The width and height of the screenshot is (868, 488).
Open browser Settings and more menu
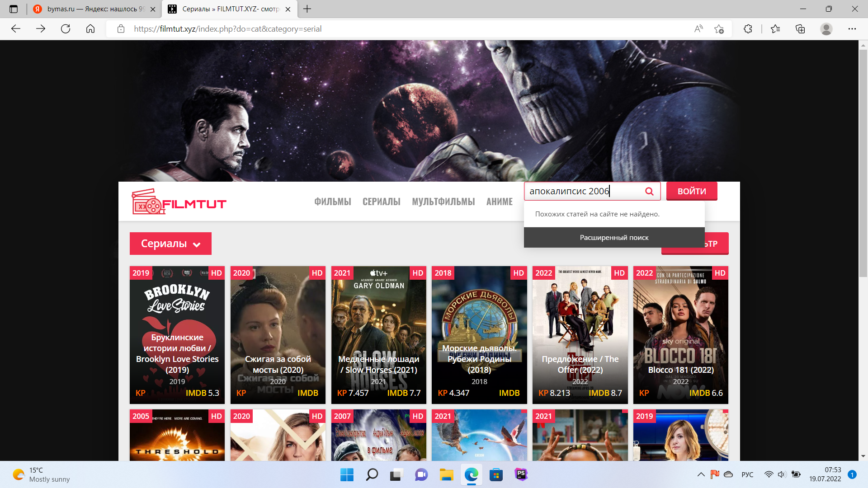click(852, 29)
